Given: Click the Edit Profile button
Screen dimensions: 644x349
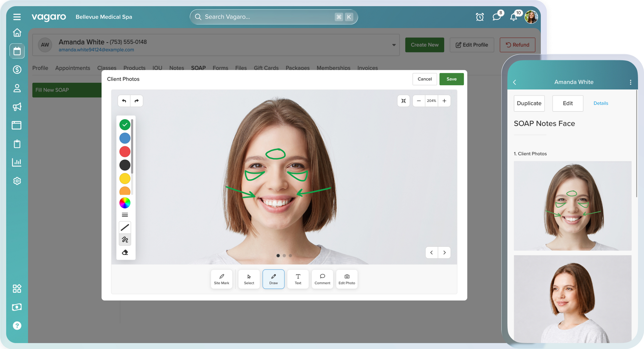Looking at the screenshot, I should pos(472,45).
